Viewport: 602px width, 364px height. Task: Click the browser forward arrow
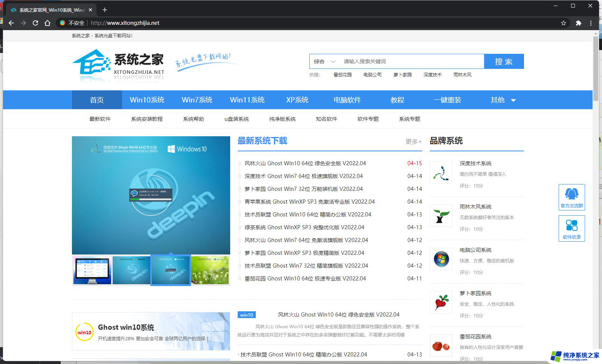pos(23,23)
